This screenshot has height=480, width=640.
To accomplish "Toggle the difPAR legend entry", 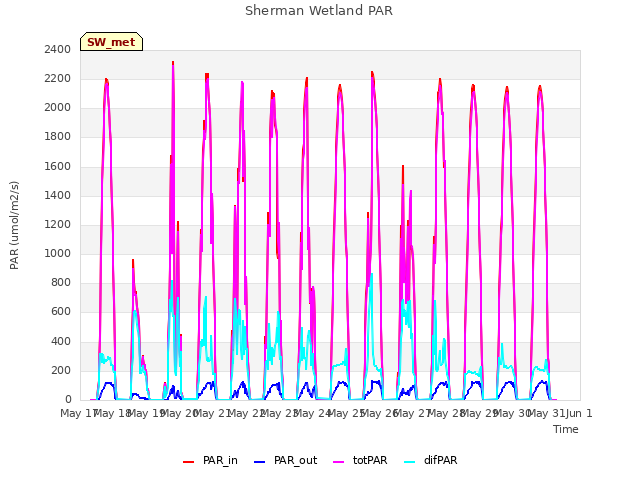I will tap(431, 460).
